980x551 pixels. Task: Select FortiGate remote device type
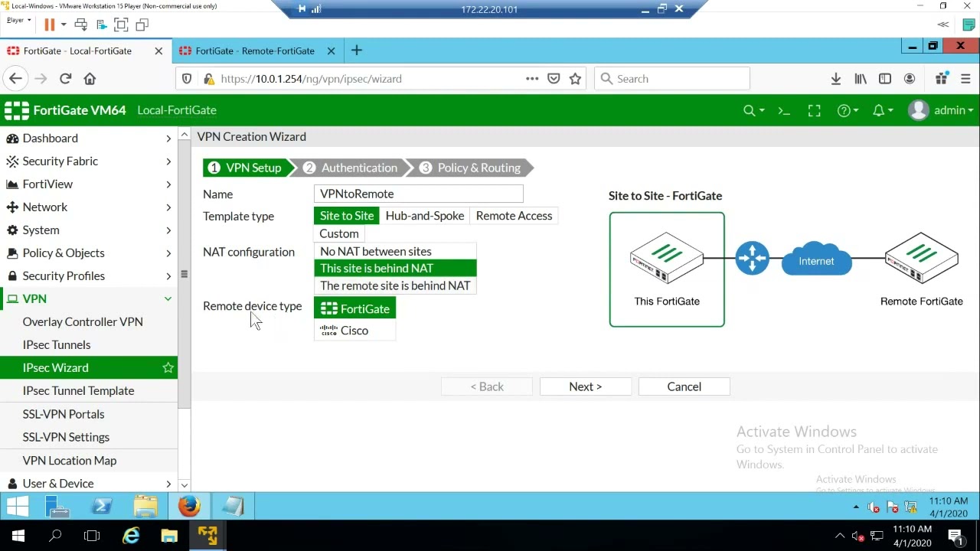354,308
